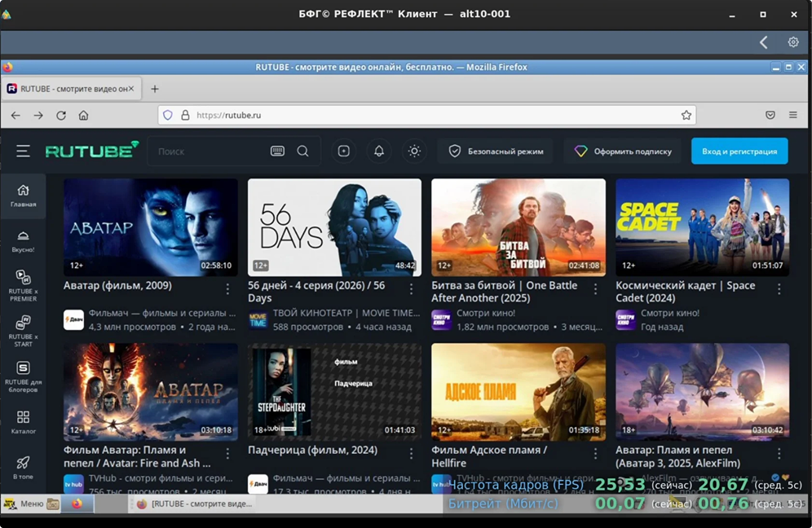This screenshot has width=812, height=528.
Task: Reload the page in Firefox
Action: [x=61, y=116]
